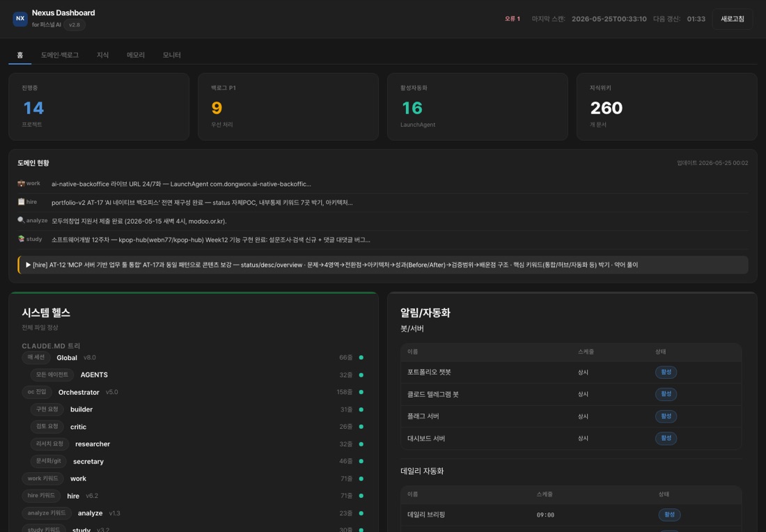Click green status dot for analyze

pos(361,513)
